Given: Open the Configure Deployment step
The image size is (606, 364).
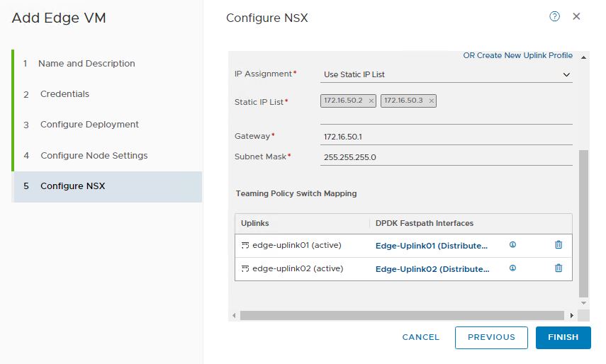Looking at the screenshot, I should [x=89, y=125].
